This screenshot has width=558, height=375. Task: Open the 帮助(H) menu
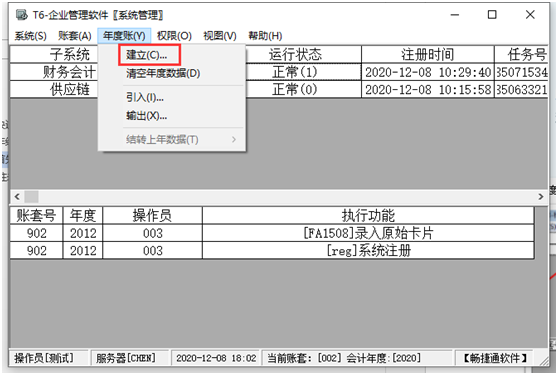coord(265,36)
